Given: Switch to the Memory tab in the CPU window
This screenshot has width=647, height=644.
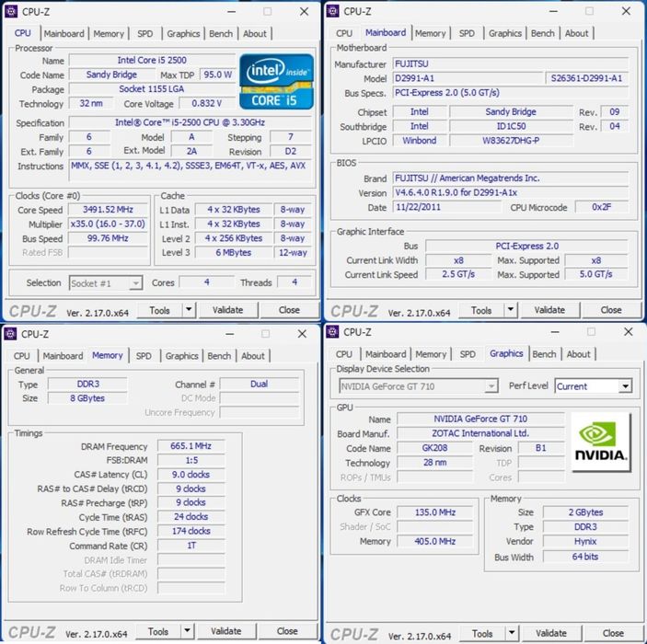Looking at the screenshot, I should [109, 34].
